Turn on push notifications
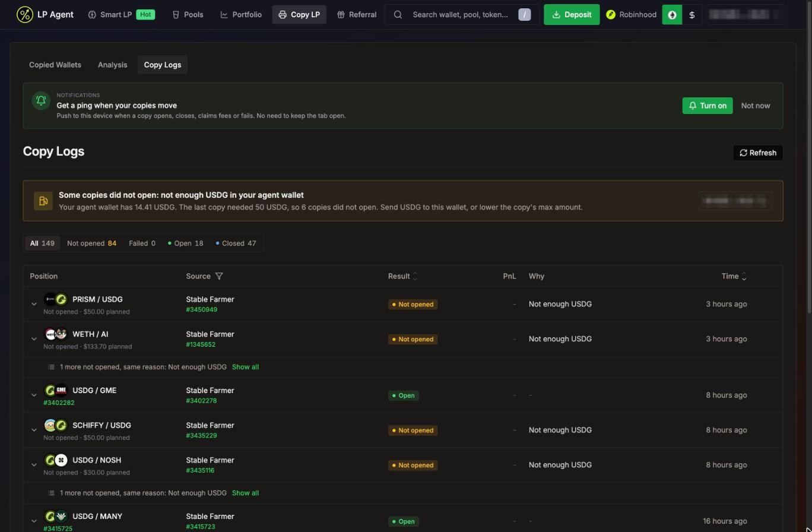 tap(708, 106)
